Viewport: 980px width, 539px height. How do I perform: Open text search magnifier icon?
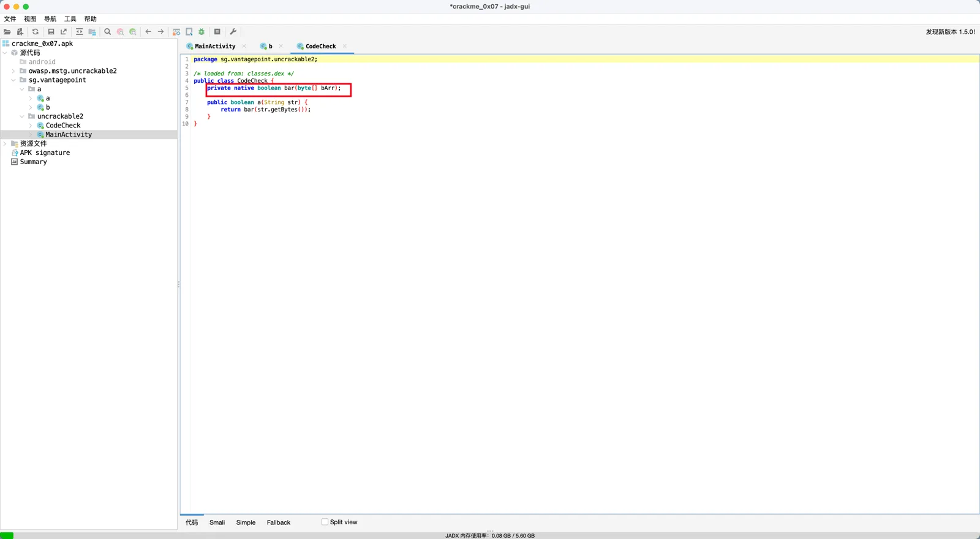coord(108,32)
